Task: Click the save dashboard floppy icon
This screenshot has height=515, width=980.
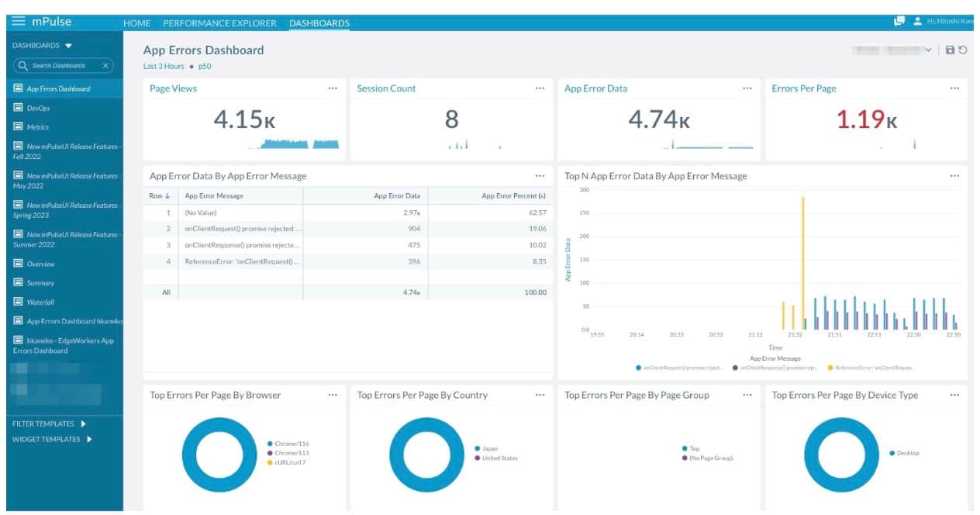Action: pos(950,50)
